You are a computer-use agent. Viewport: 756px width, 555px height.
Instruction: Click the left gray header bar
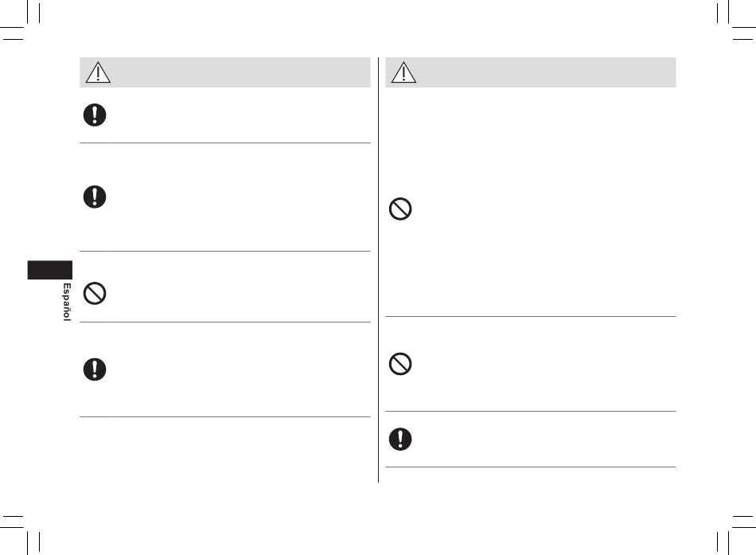tap(225, 72)
